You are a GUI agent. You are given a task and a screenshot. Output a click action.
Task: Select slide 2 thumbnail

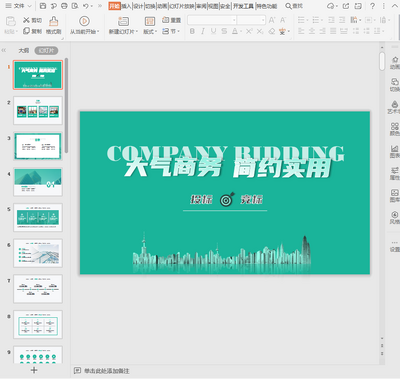click(x=38, y=110)
